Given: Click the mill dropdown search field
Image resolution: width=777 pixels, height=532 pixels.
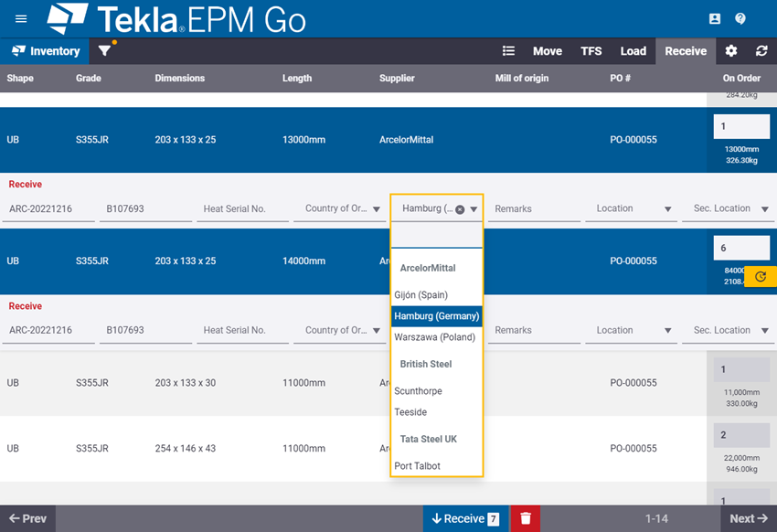Looking at the screenshot, I should [x=437, y=236].
